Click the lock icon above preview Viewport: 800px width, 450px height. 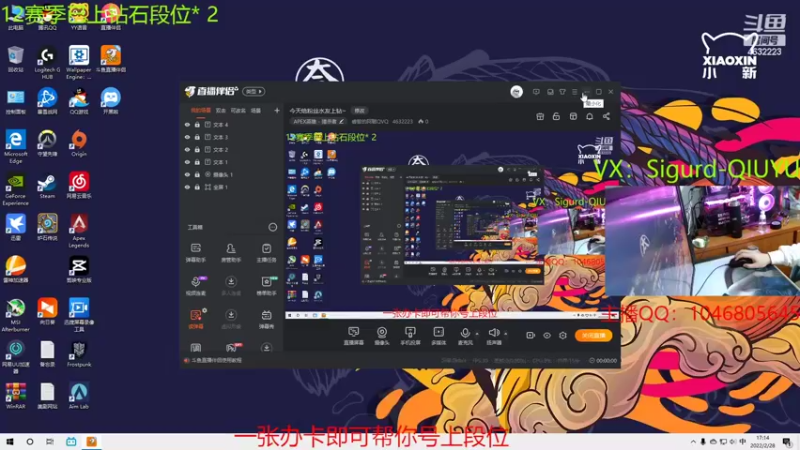click(x=556, y=116)
